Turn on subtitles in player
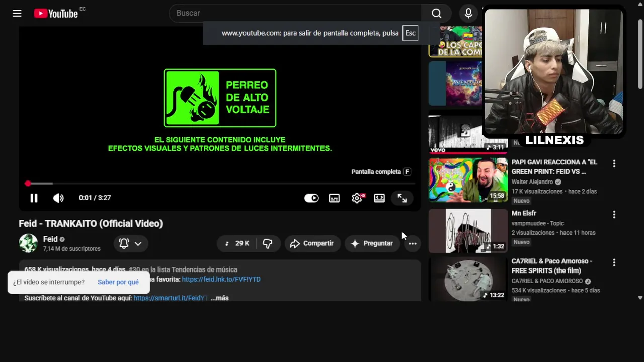Viewport: 644px width, 362px height. point(334,198)
